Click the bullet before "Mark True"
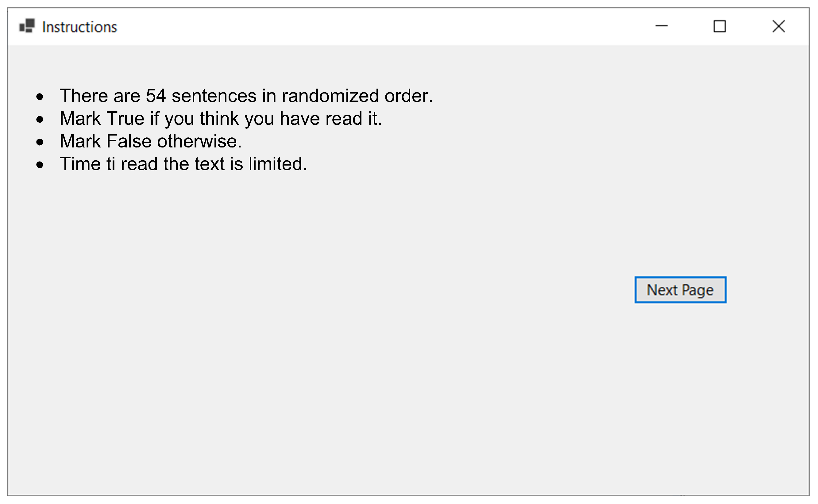Viewport: 818px width, 504px height. pyautogui.click(x=40, y=119)
